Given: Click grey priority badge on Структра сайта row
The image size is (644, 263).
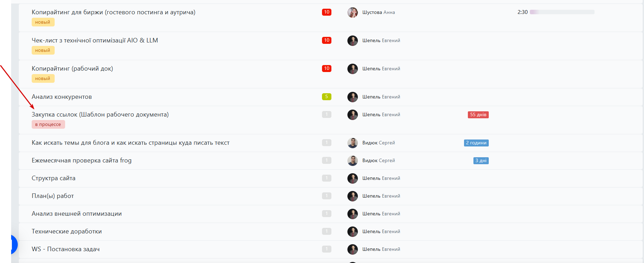Looking at the screenshot, I should [x=327, y=178].
